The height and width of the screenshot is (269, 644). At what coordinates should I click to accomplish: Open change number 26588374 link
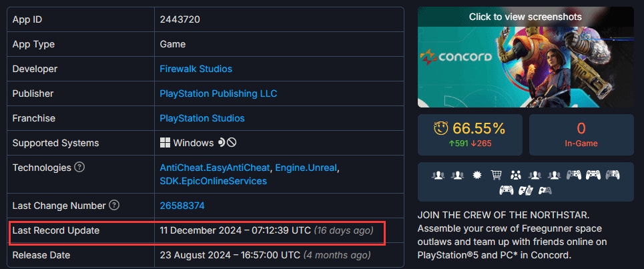(x=182, y=206)
